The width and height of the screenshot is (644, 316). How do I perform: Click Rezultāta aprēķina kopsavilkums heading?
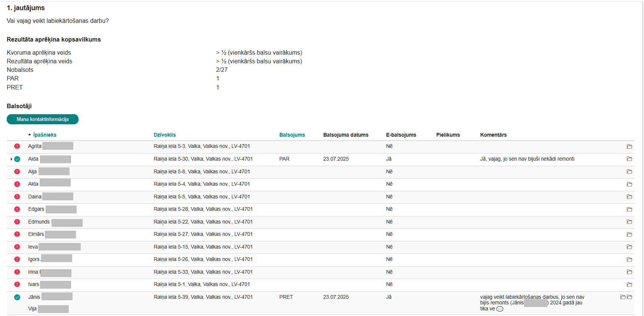(54, 39)
